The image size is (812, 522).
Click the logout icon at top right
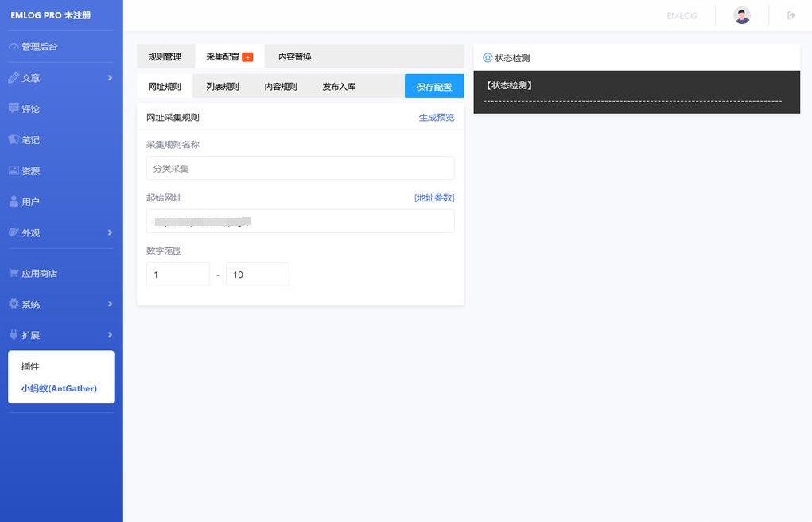791,14
